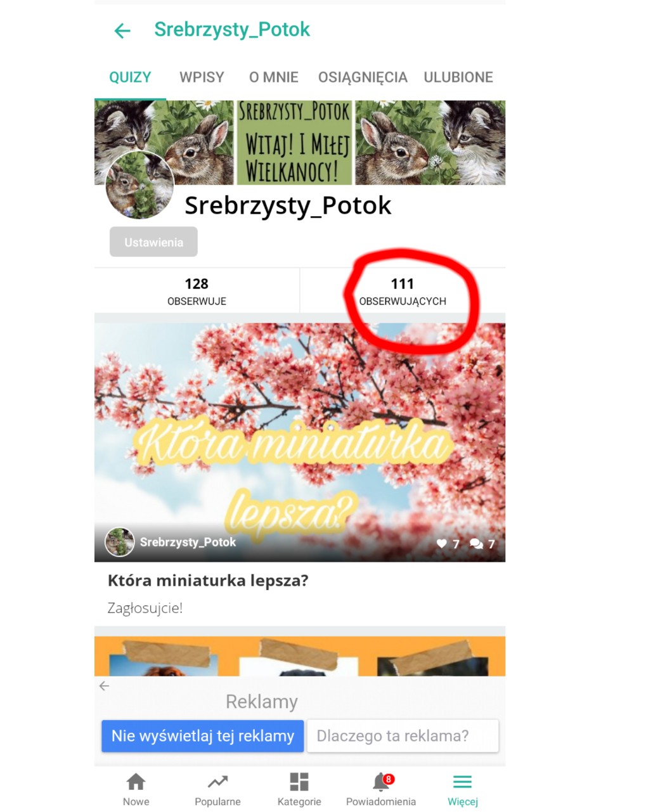Select the QUIZY tab
This screenshot has height=812, width=672.
pyautogui.click(x=130, y=77)
